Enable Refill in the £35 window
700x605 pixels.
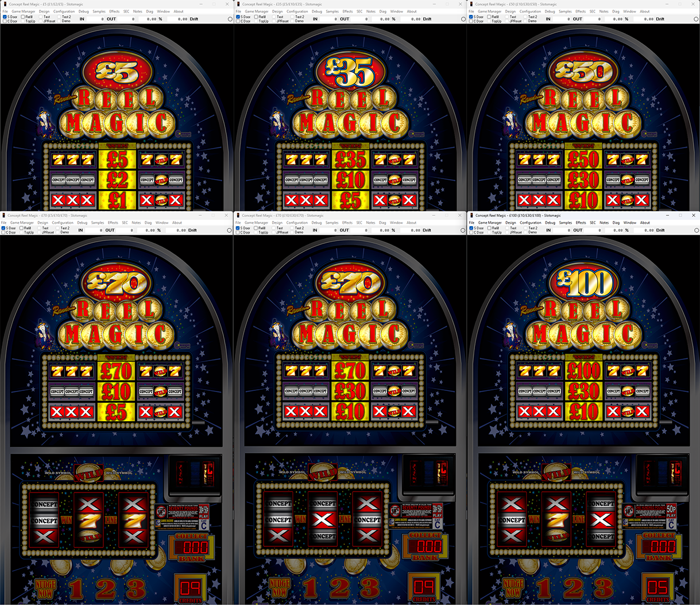[x=255, y=17]
